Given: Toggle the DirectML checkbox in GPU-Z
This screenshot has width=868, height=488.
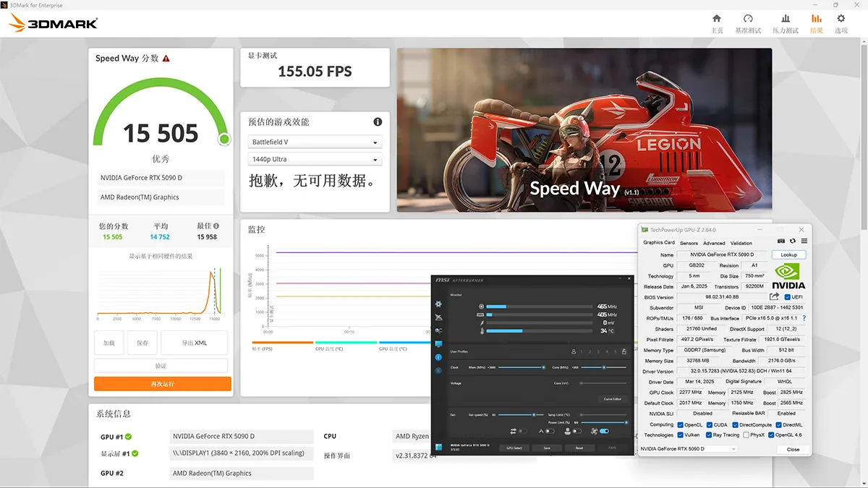Looking at the screenshot, I should (779, 425).
